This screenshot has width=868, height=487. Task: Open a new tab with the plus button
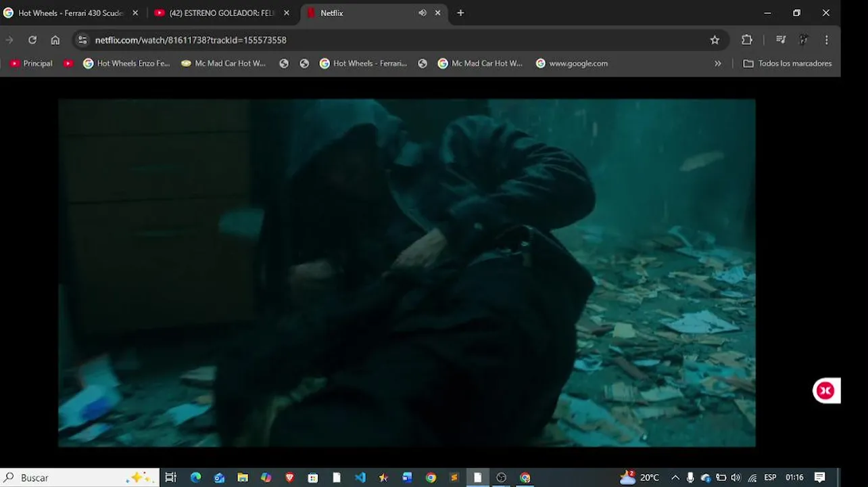(x=460, y=13)
